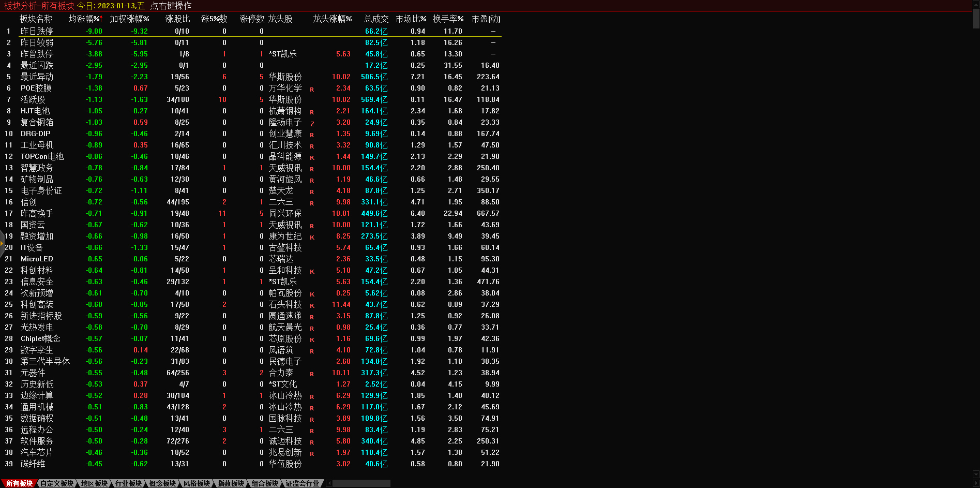Switch to the 概念板块 tab
This screenshot has height=488, width=980.
click(162, 483)
